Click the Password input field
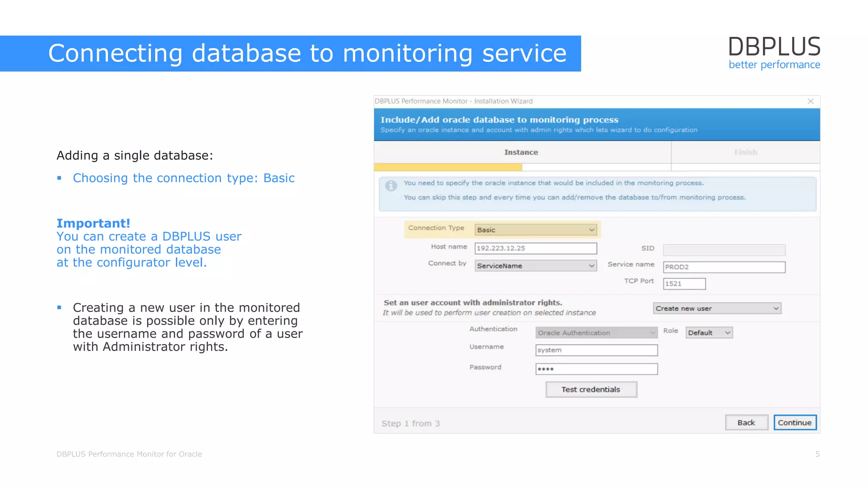This screenshot has height=488, width=868. tap(596, 369)
